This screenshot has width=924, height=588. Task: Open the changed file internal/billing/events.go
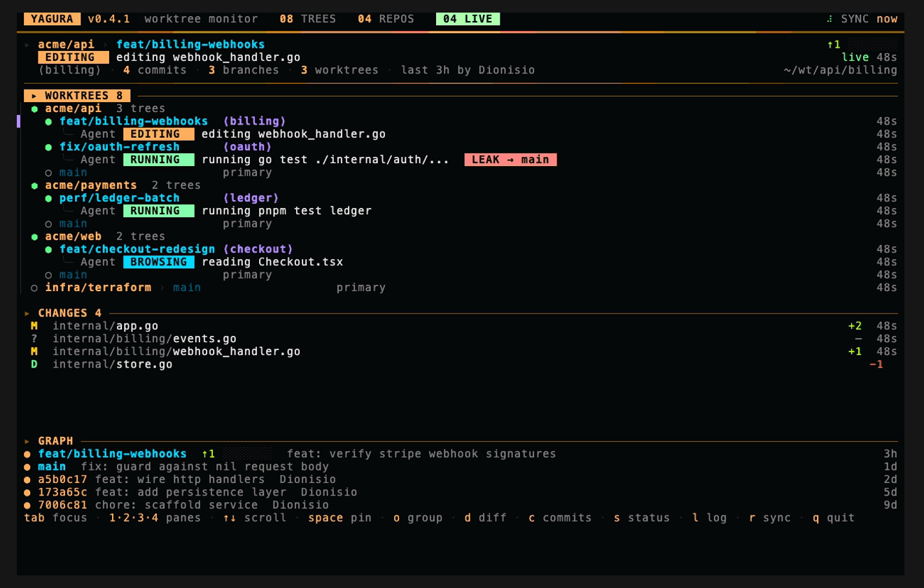click(x=144, y=339)
